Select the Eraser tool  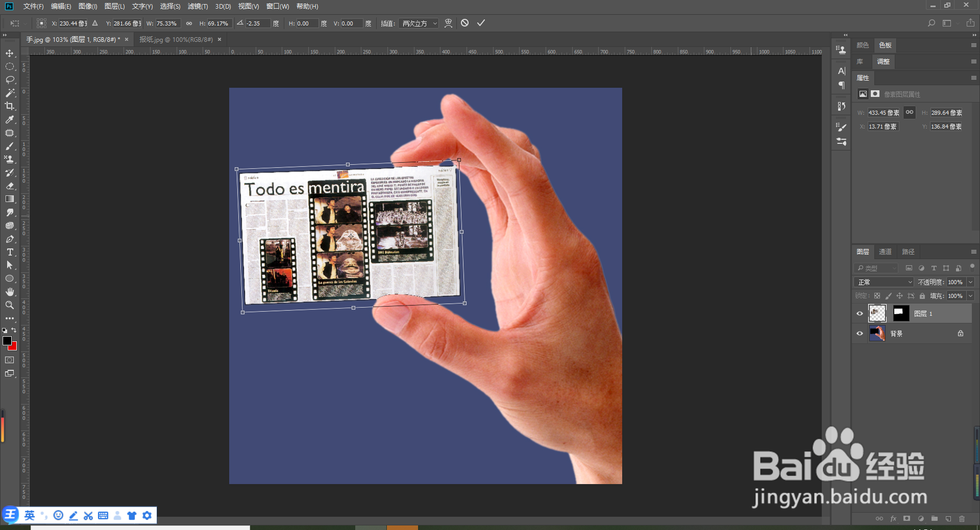tap(10, 186)
